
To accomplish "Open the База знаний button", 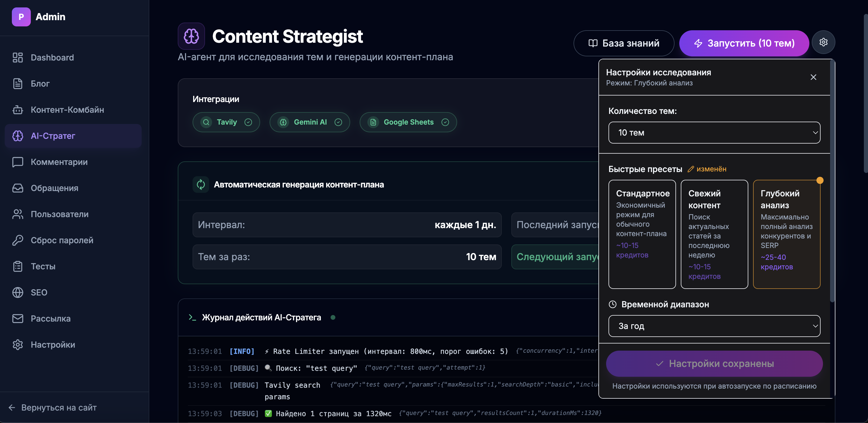I will pyautogui.click(x=624, y=43).
